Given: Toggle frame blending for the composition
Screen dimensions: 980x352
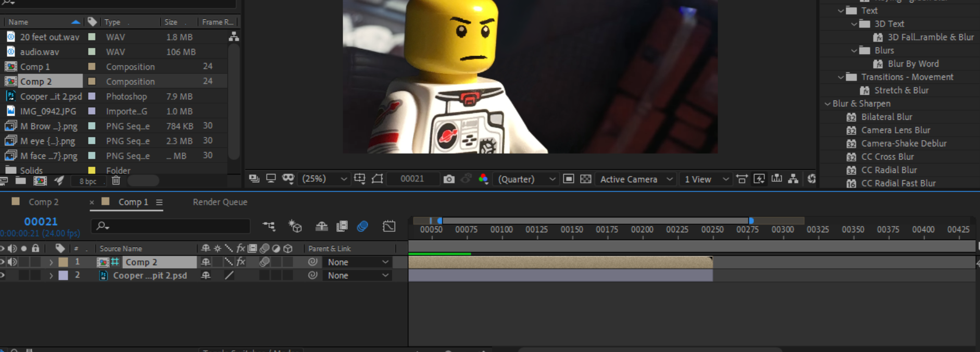Looking at the screenshot, I should 342,226.
